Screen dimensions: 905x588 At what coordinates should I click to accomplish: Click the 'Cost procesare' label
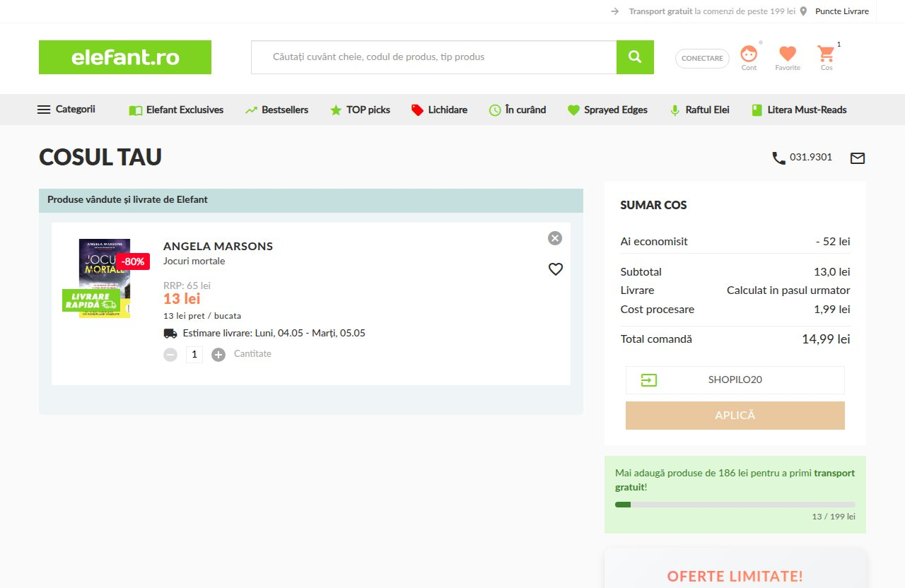658,310
